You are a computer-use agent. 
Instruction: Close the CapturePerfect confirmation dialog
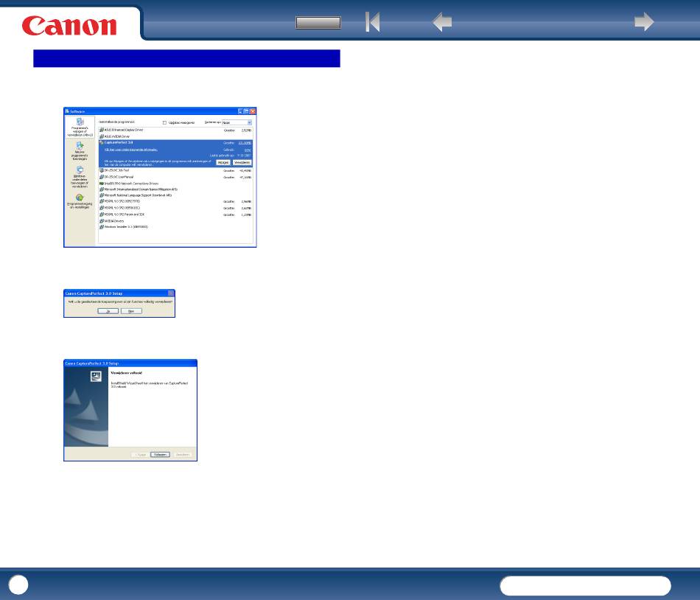pyautogui.click(x=171, y=293)
